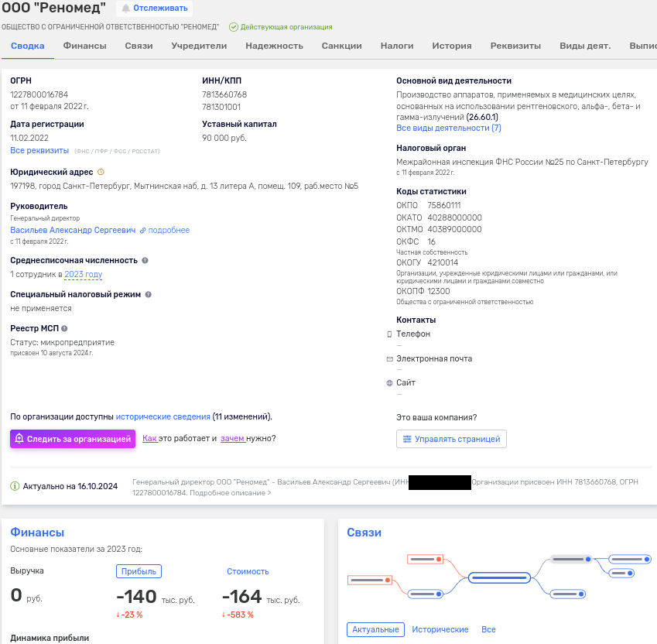
Task: Click Управлять страницей button
Action: pos(451,439)
